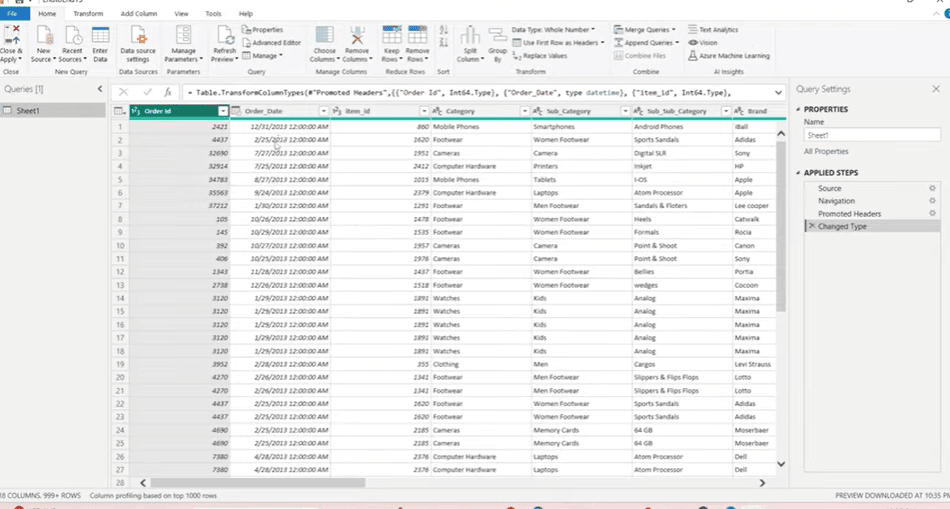Open Order_Date column filter dropdown
The height and width of the screenshot is (509, 950).
[324, 111]
